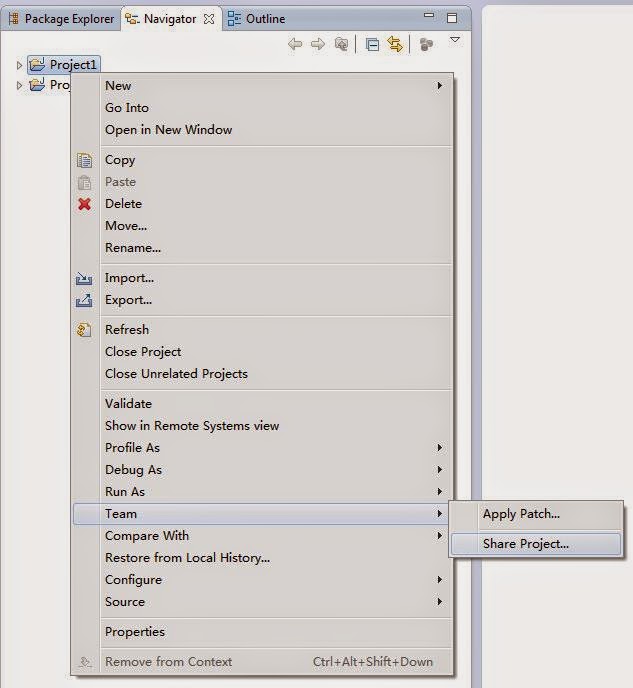Toggle Link with Editor yellow arrows icon
Viewport: 633px width, 688px height.
395,44
